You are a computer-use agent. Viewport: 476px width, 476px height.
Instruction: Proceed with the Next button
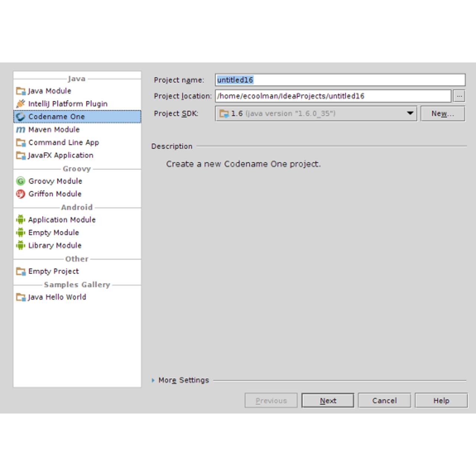(x=328, y=401)
